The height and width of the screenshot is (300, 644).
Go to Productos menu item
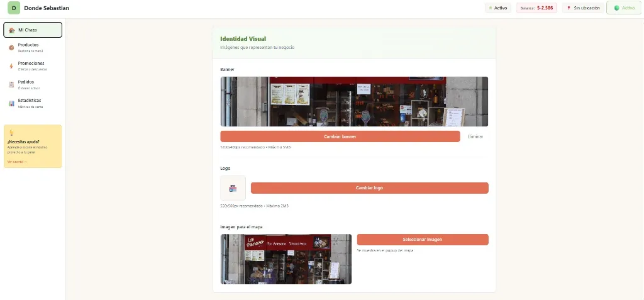pyautogui.click(x=33, y=48)
